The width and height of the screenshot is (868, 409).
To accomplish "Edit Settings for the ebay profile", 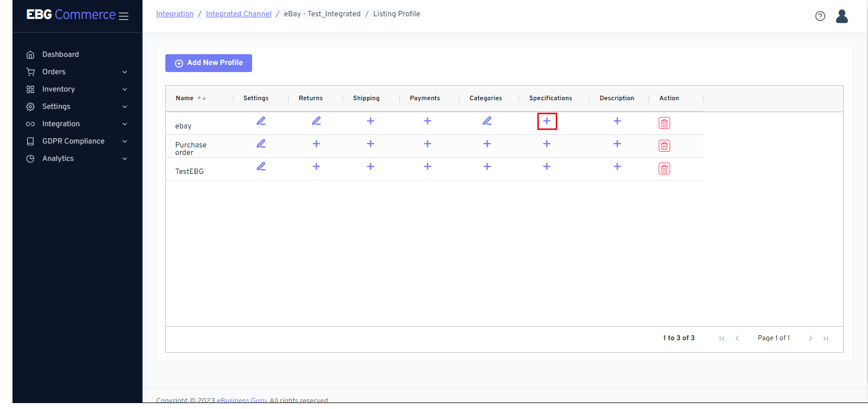I will 261,121.
